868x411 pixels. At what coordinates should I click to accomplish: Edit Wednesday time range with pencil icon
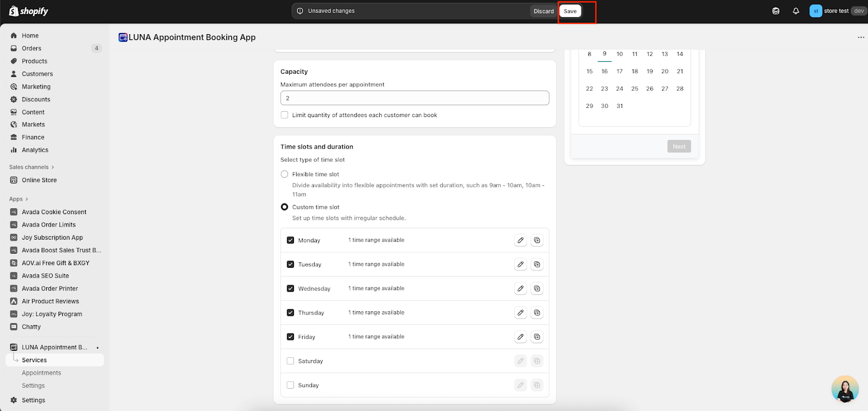[x=520, y=288]
